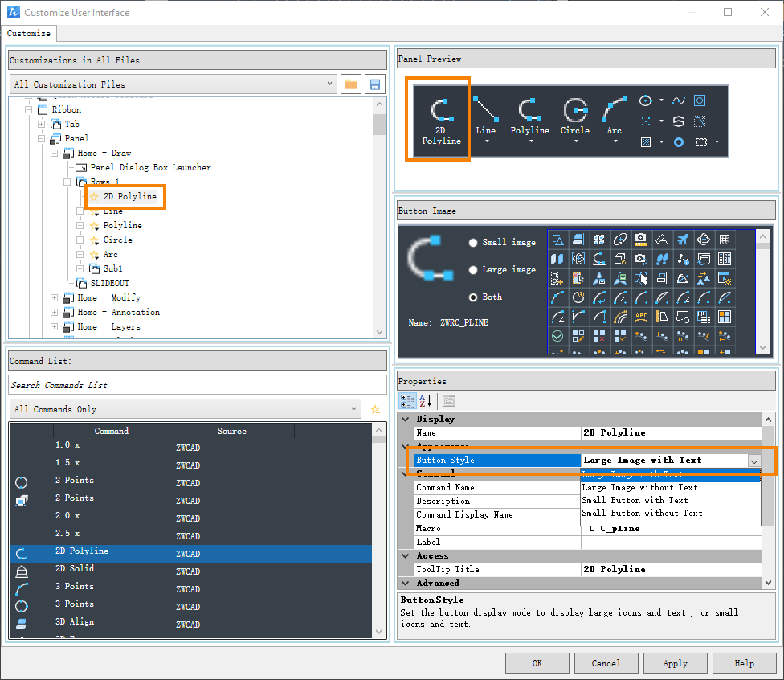Click the Arc tool button in Panel Preview
Image resolution: width=784 pixels, height=680 pixels.
tap(615, 120)
